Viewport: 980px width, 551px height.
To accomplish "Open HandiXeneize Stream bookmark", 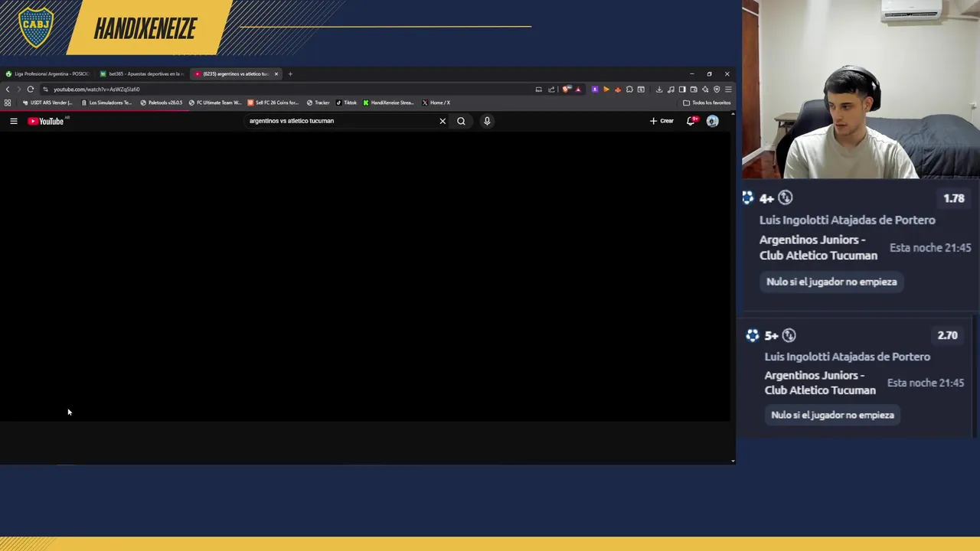I will pyautogui.click(x=389, y=103).
